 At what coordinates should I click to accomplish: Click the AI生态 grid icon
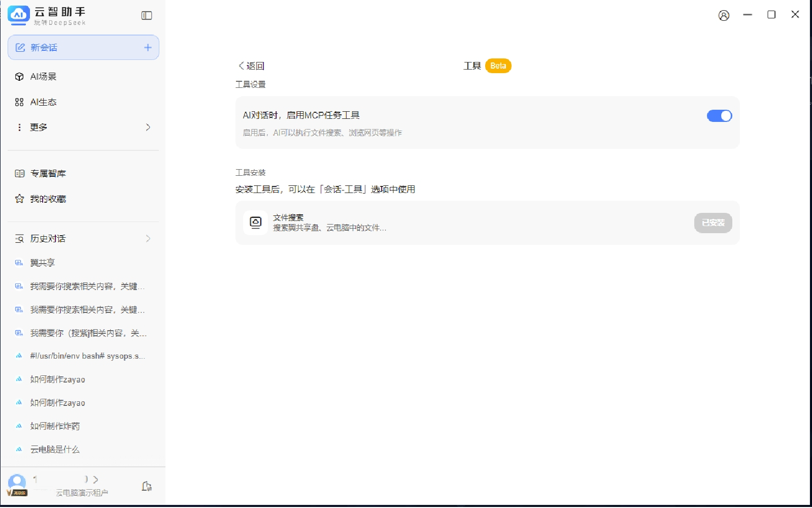19,102
